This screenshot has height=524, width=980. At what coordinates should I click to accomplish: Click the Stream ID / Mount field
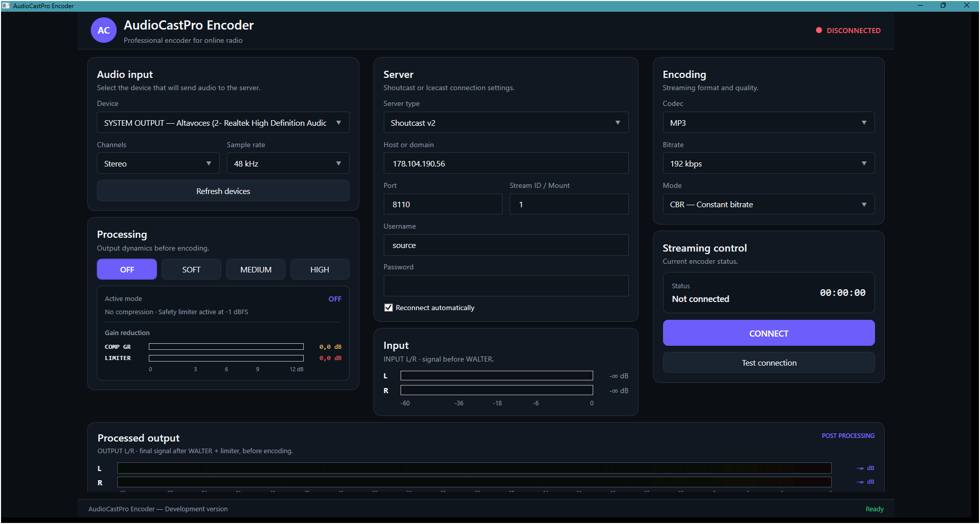[x=569, y=204]
